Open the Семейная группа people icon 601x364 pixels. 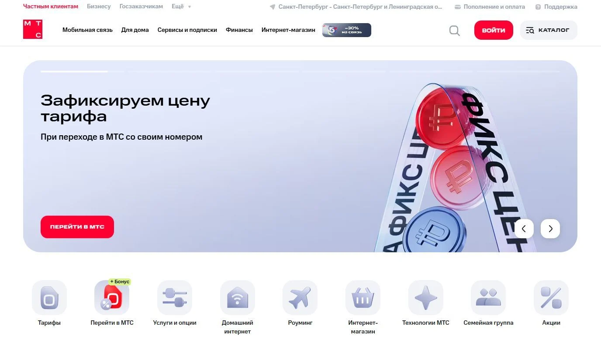(488, 298)
